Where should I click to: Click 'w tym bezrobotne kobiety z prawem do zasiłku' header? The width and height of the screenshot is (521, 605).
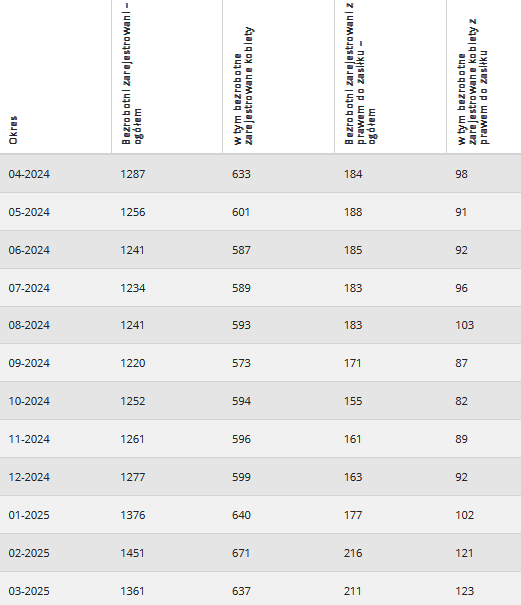pyautogui.click(x=473, y=82)
